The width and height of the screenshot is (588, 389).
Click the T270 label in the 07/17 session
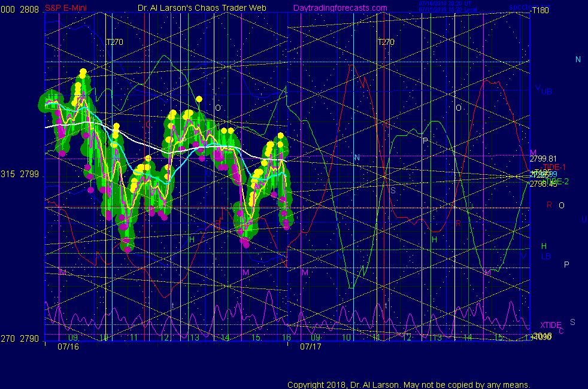pos(386,42)
